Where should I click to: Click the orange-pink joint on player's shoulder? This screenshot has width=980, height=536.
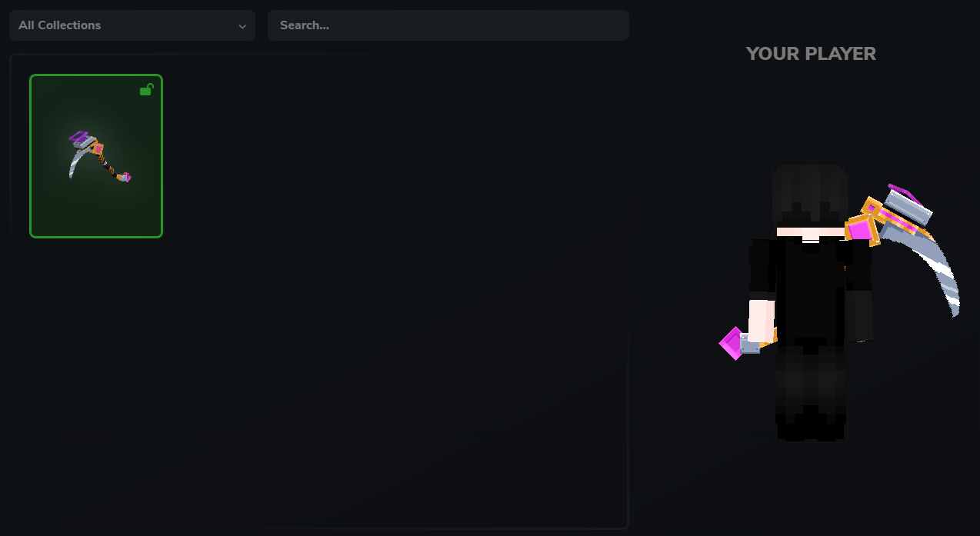862,229
